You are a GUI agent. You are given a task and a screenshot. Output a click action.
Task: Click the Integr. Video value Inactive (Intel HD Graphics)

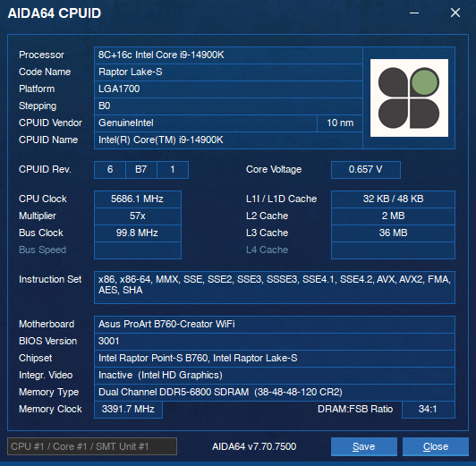coord(275,376)
